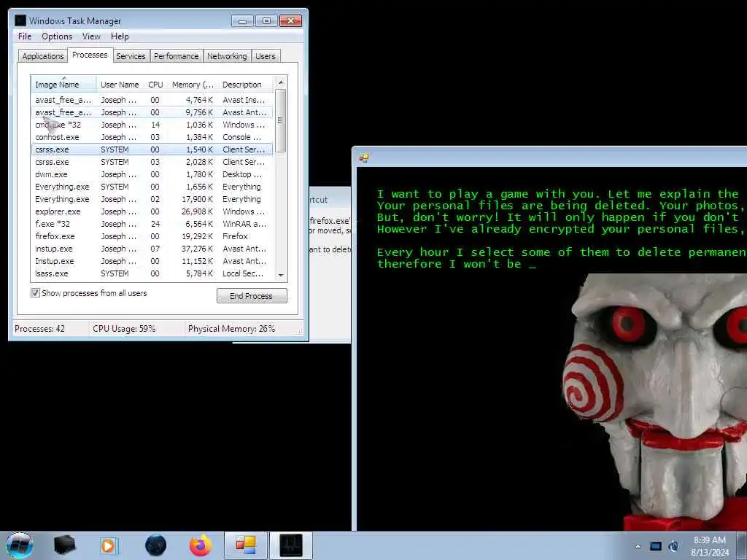Switch to Task Manager taskbar button

click(291, 545)
